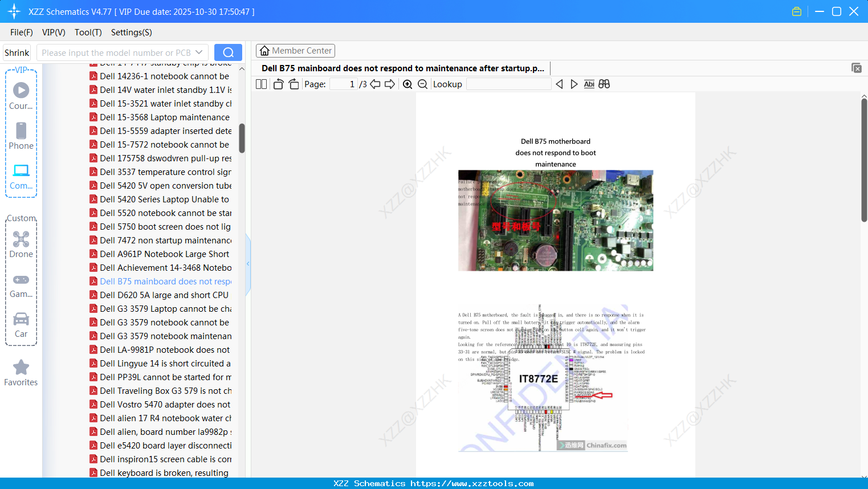The width and height of the screenshot is (868, 489).
Task: Open 'Dell 175758 dswodvren pull-up' file
Action: (x=161, y=158)
